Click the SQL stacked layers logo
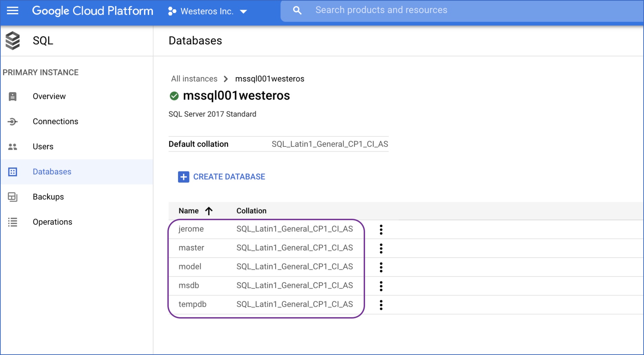The height and width of the screenshot is (355, 644). 13,41
